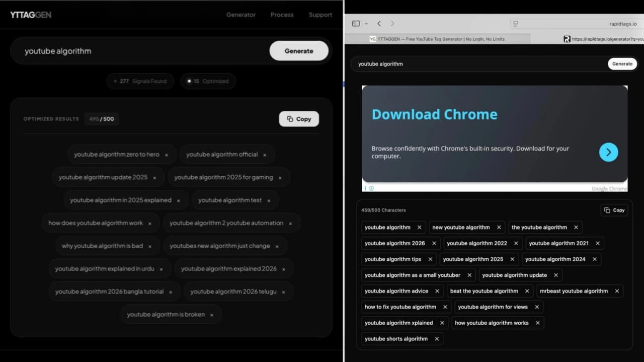Screen dimensions: 644x362
Task: Click the Copy button above optimized results
Action: pyautogui.click(x=299, y=119)
